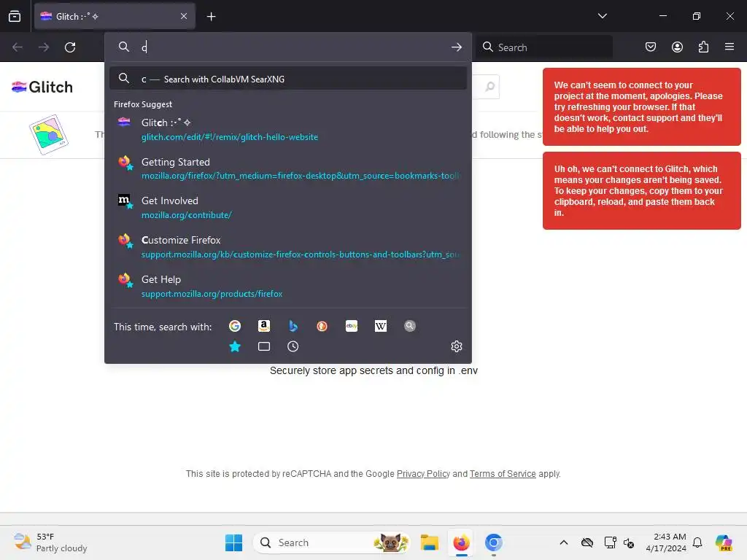747x560 pixels.
Task: Click the Windows taskbar Search box
Action: [x=332, y=542]
